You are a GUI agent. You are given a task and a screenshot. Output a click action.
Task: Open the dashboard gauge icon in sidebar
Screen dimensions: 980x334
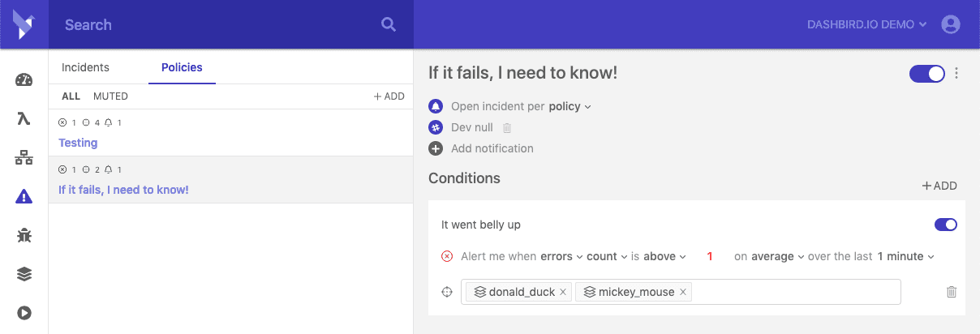click(24, 80)
